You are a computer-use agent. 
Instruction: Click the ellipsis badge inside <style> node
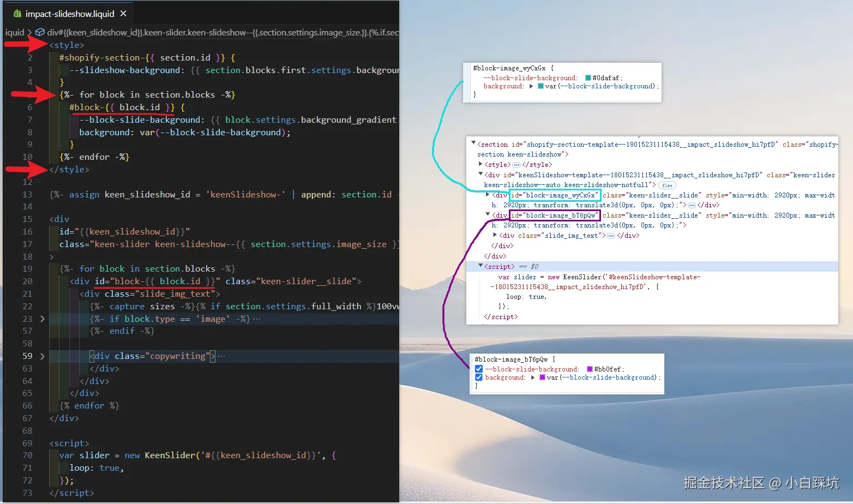516,164
